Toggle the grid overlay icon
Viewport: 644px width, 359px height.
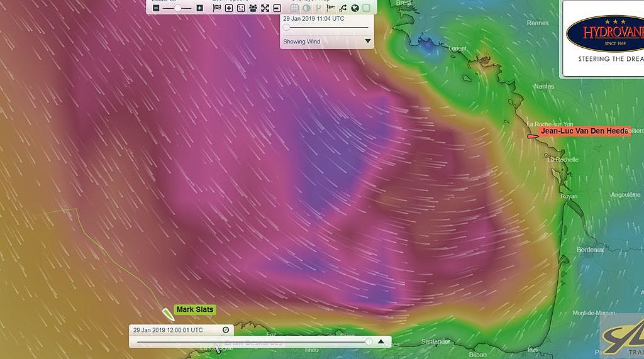pyautogui.click(x=294, y=8)
